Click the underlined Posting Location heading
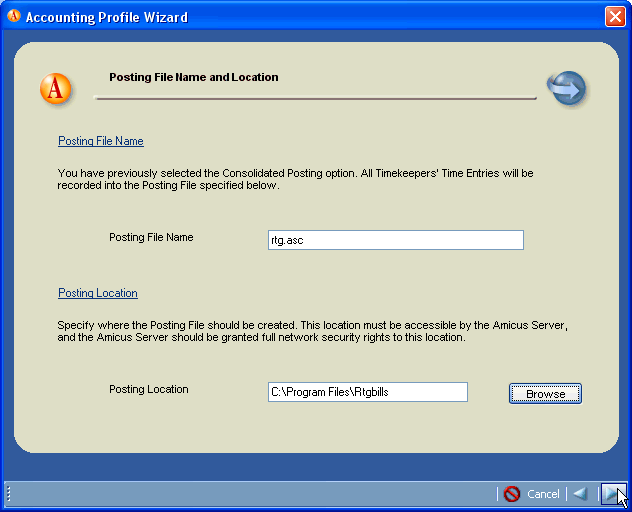Image resolution: width=632 pixels, height=512 pixels. (98, 293)
